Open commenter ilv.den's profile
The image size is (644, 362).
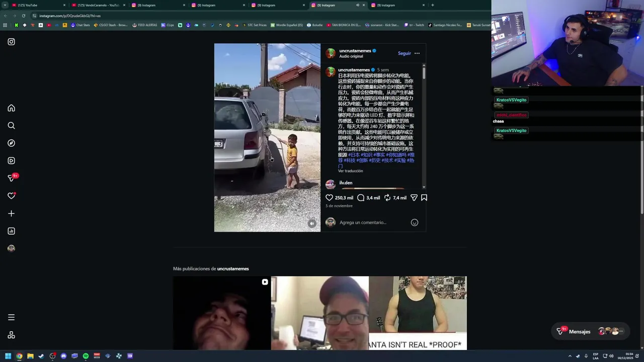pyautogui.click(x=346, y=183)
